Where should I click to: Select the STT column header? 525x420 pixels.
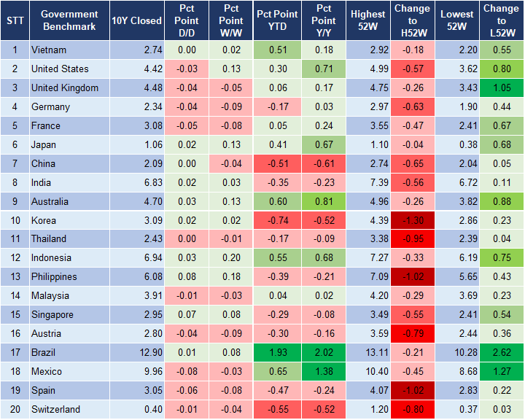point(15,20)
